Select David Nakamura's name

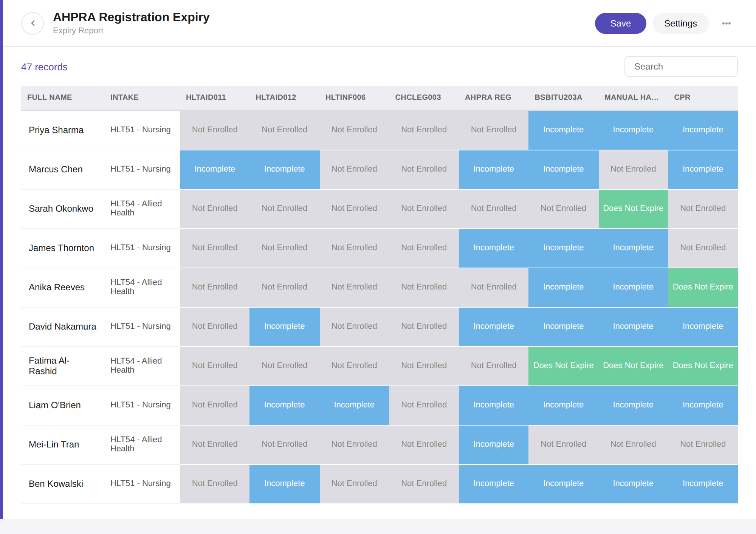click(62, 327)
